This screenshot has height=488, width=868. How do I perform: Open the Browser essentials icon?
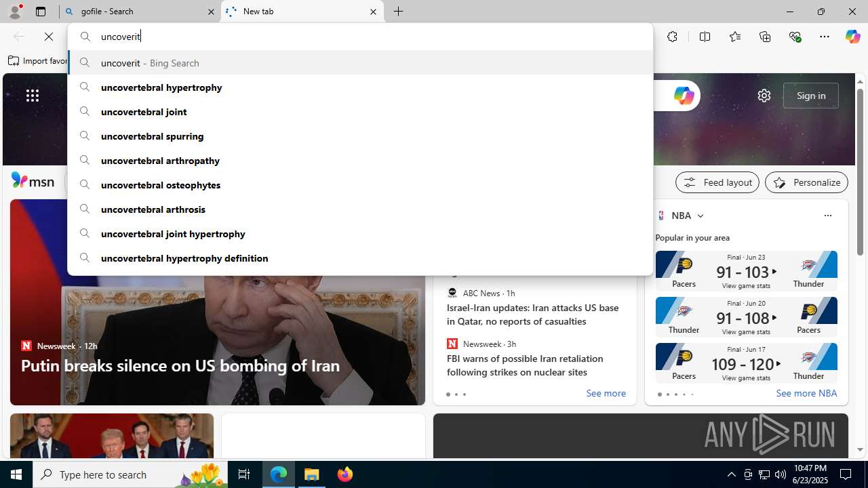(795, 37)
